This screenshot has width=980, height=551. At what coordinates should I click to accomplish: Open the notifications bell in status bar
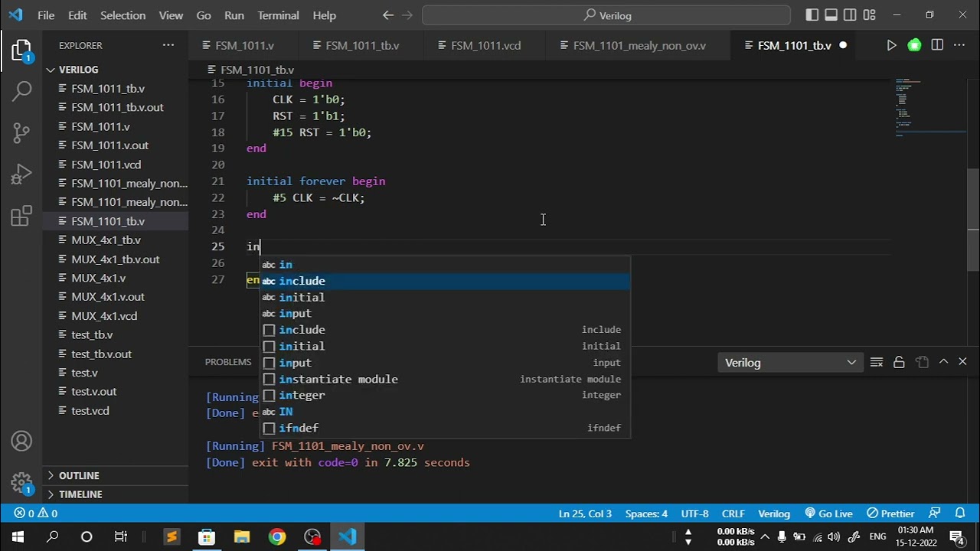point(960,514)
